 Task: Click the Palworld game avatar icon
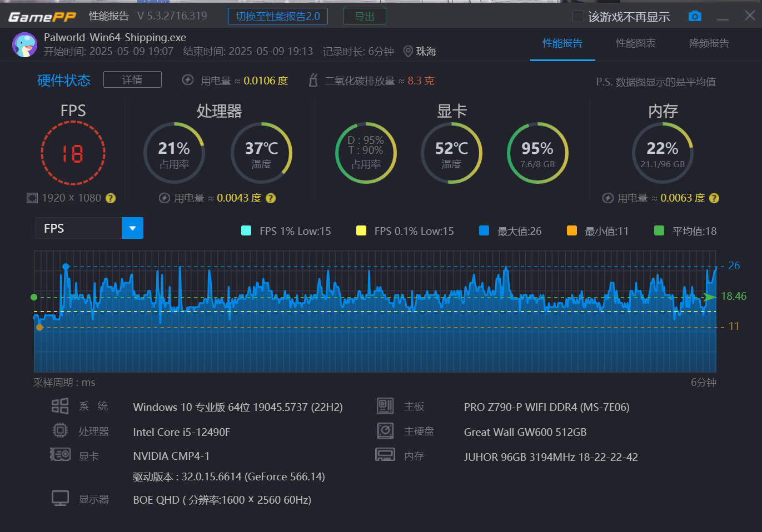24,44
